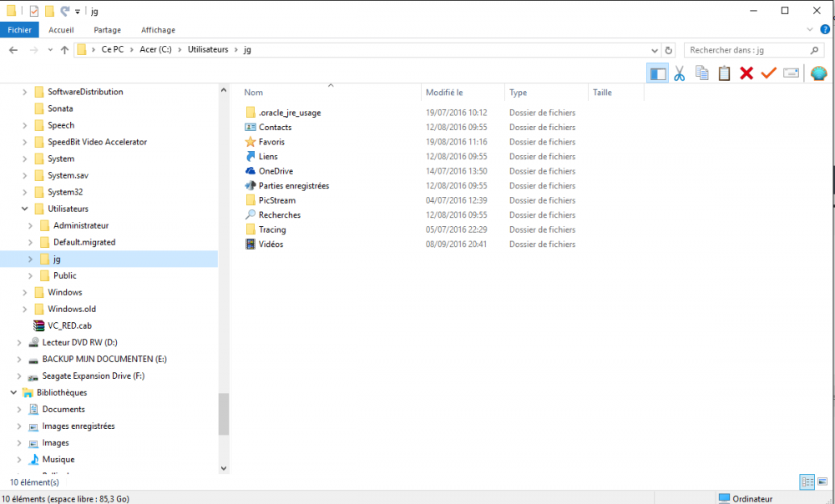Screen dimensions: 835x504
Task: Open the Quick Access Toolbar dropdown arrow
Action: click(78, 12)
